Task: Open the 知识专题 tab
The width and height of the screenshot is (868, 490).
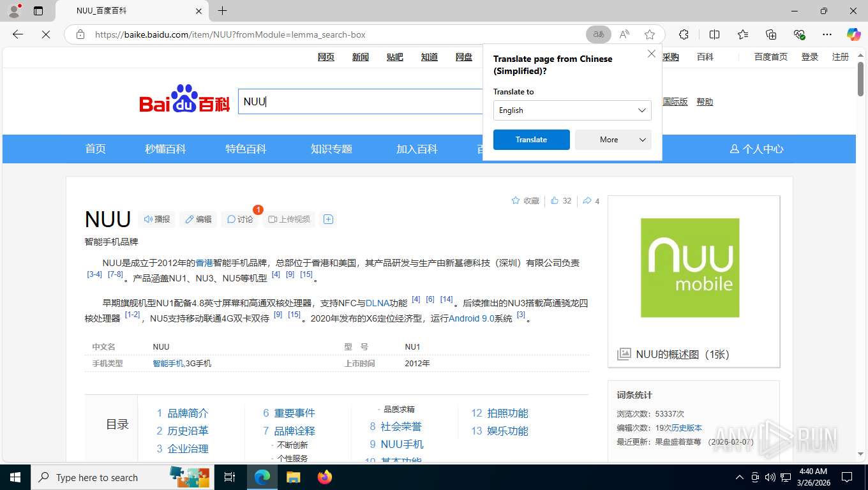Action: click(x=331, y=149)
